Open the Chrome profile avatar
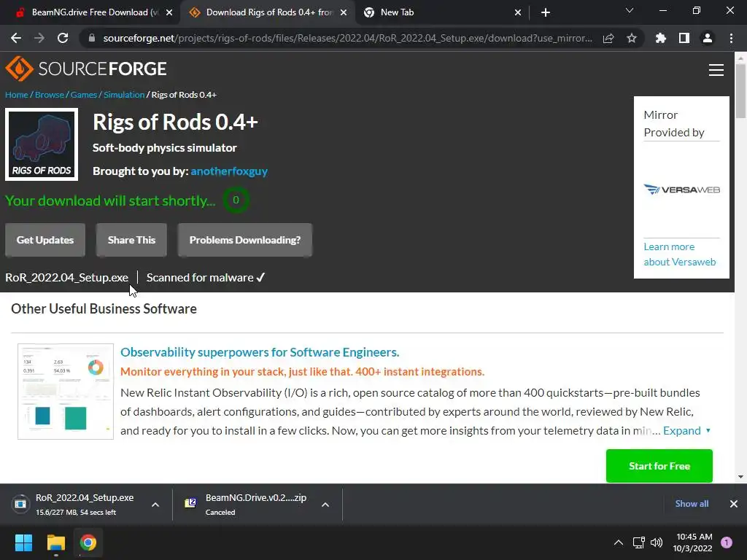Screen dimensions: 747x560 (x=708, y=38)
